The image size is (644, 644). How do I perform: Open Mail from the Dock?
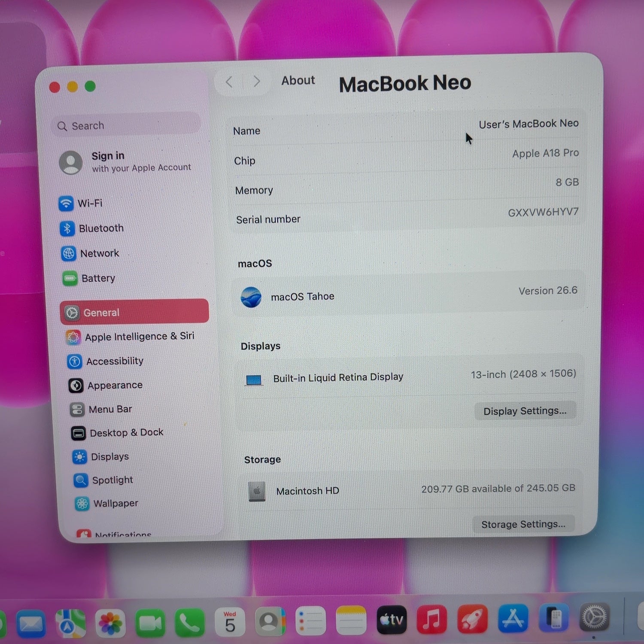click(x=31, y=623)
